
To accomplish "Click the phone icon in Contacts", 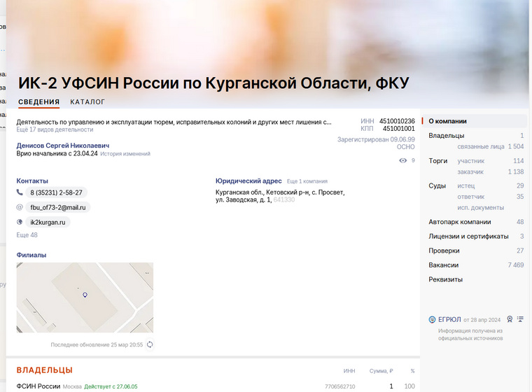I will (20, 192).
